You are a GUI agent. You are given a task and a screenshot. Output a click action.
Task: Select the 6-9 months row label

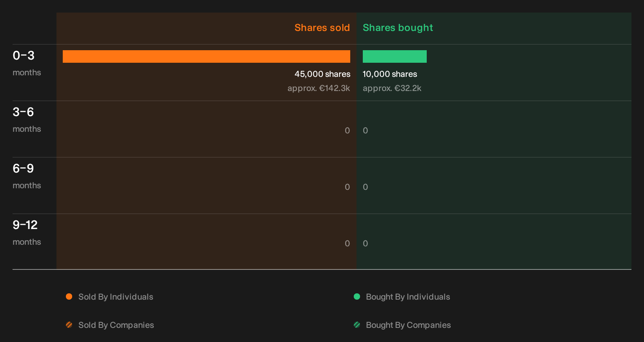tap(27, 176)
